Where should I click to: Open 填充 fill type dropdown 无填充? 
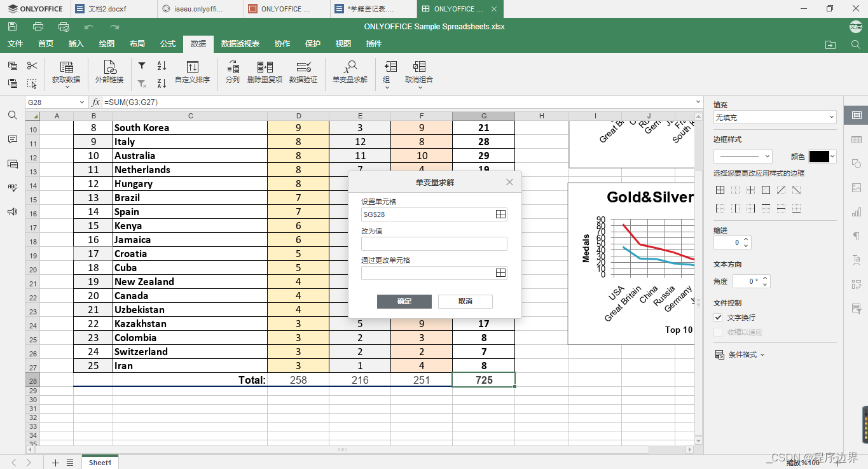pos(775,118)
